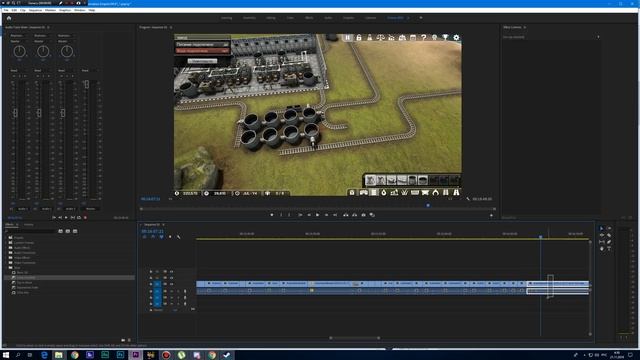This screenshot has height=360, width=640.
Task: Add a marker in the Program monitor
Action: [272, 215]
